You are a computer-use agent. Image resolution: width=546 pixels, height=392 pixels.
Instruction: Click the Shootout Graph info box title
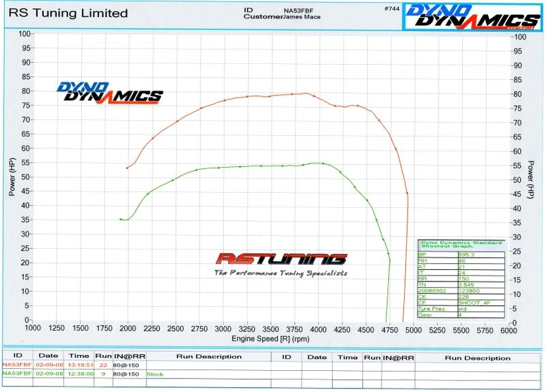(x=460, y=245)
